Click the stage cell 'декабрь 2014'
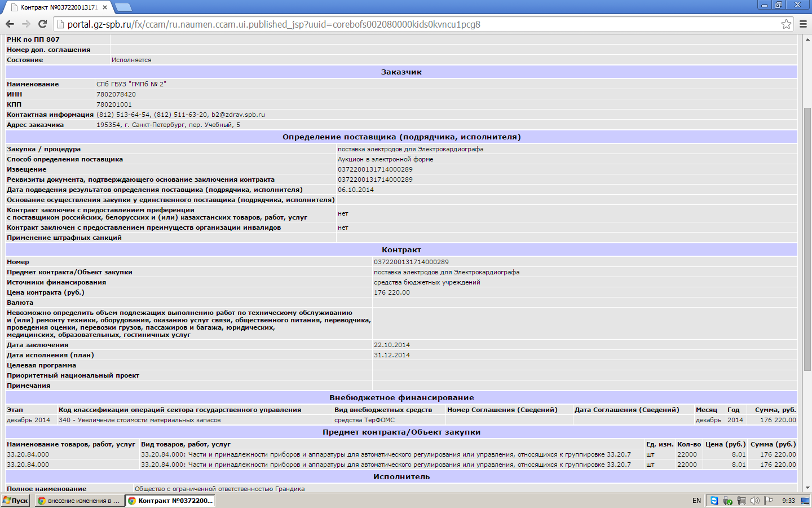The width and height of the screenshot is (812, 508). point(29,420)
